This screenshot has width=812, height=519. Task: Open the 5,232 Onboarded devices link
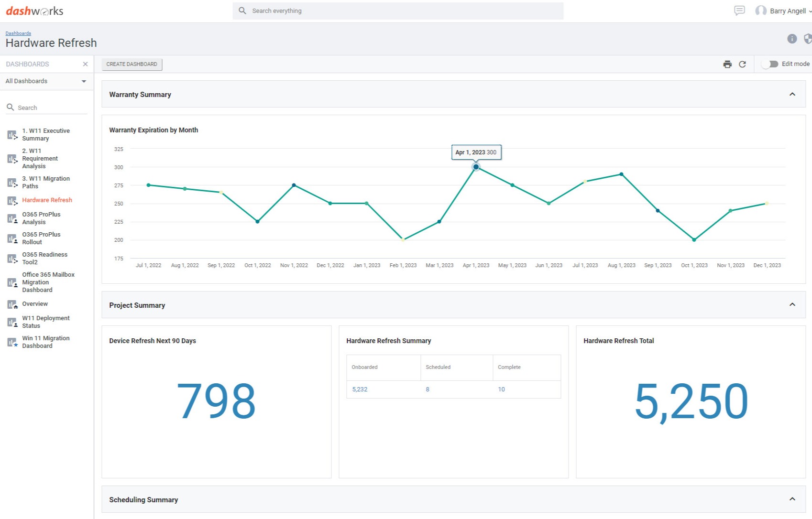pos(360,389)
